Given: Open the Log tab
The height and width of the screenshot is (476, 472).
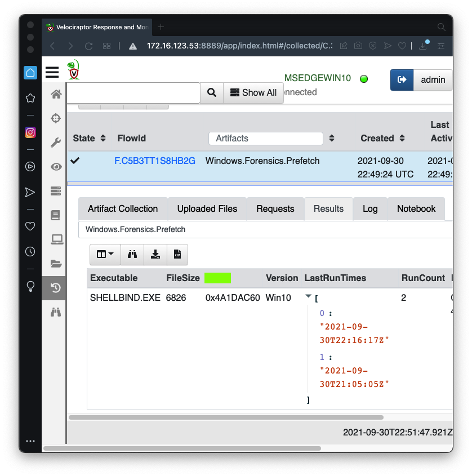Looking at the screenshot, I should [370, 209].
